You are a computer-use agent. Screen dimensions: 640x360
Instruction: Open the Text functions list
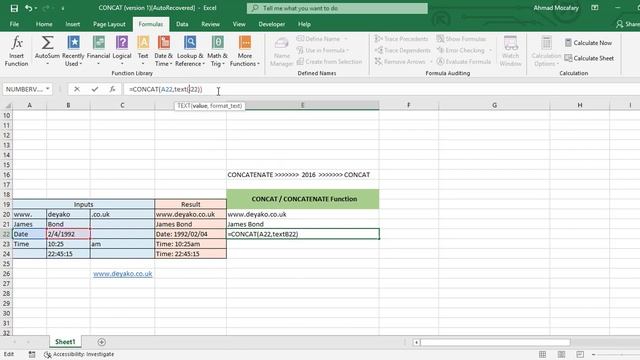click(x=143, y=51)
